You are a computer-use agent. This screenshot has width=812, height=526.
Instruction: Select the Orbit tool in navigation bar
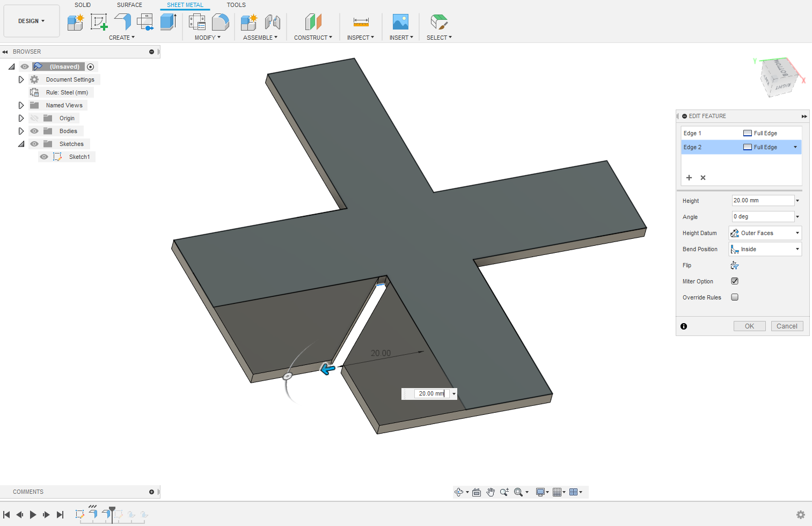[x=460, y=492]
